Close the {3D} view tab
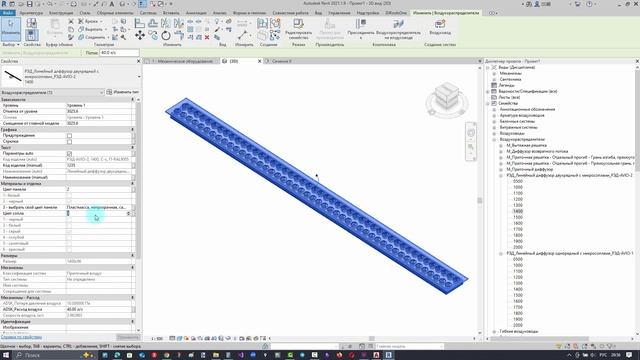Screen dimensions: 640x360 pyautogui.click(x=259, y=61)
